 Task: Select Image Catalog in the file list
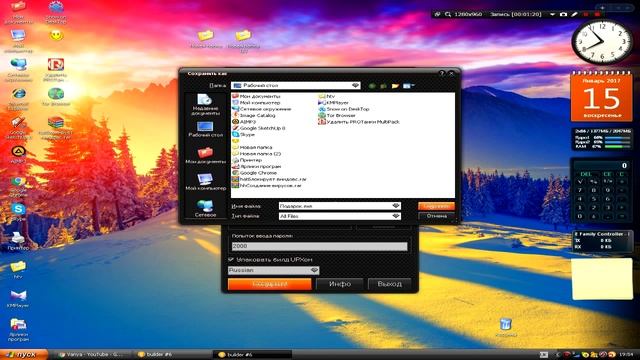click(x=254, y=116)
